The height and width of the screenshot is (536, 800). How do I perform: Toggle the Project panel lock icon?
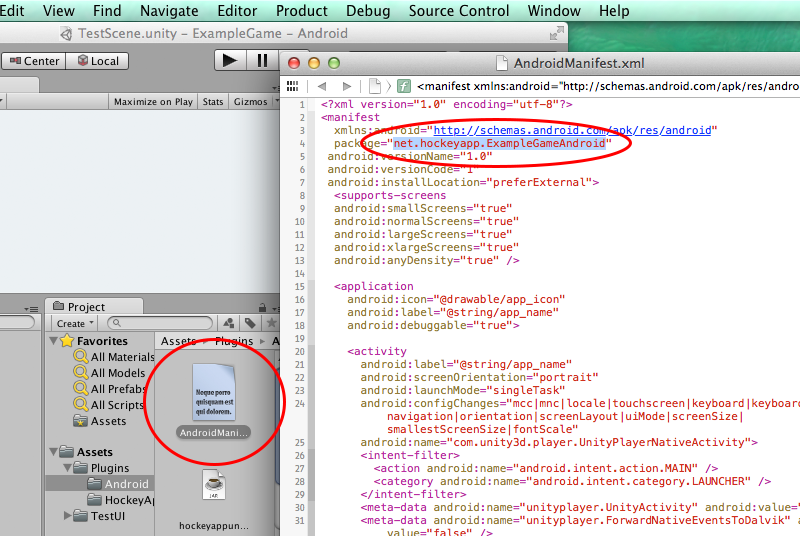(262, 308)
